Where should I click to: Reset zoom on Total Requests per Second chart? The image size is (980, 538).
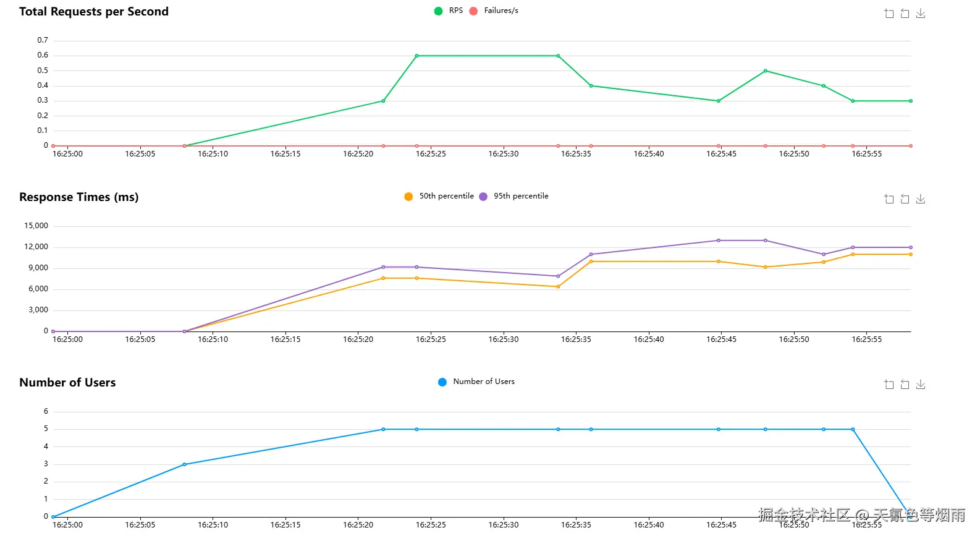click(905, 13)
